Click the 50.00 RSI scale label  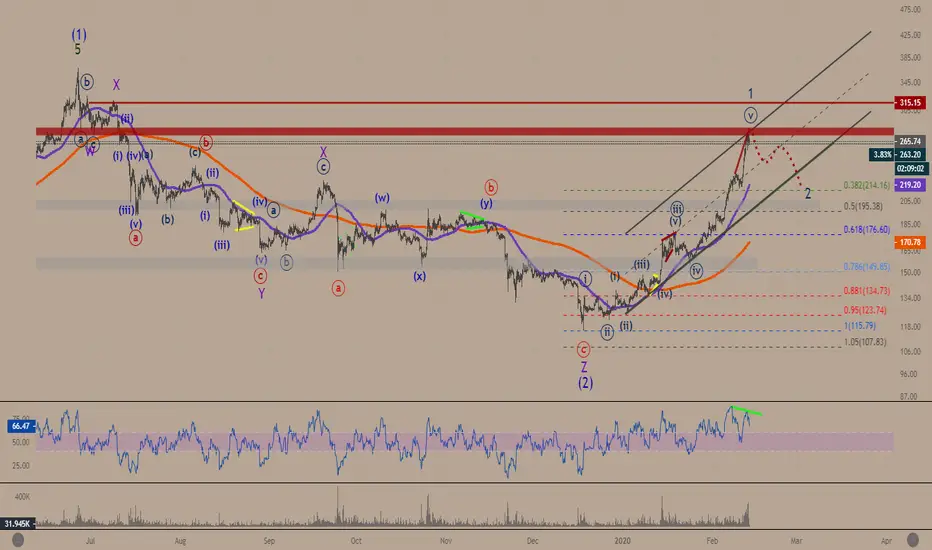tap(21, 442)
